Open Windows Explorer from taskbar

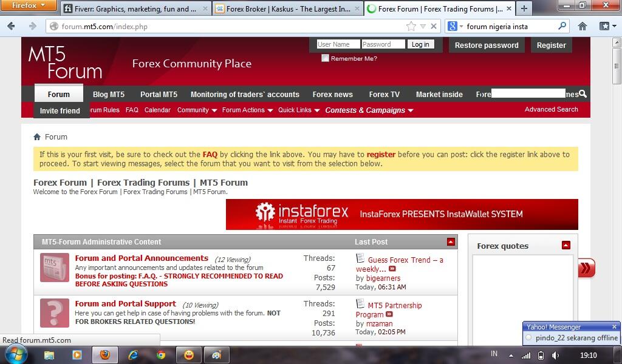[49, 355]
